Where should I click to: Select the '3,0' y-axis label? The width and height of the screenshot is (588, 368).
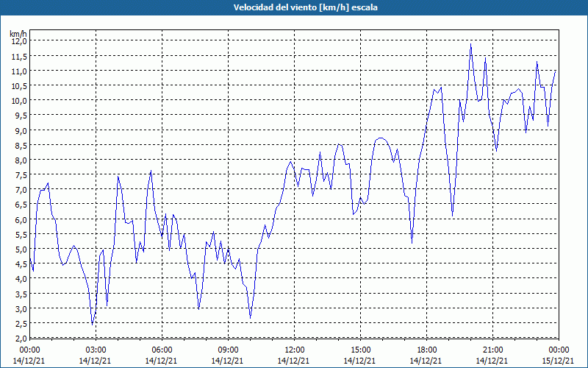[x=21, y=308]
